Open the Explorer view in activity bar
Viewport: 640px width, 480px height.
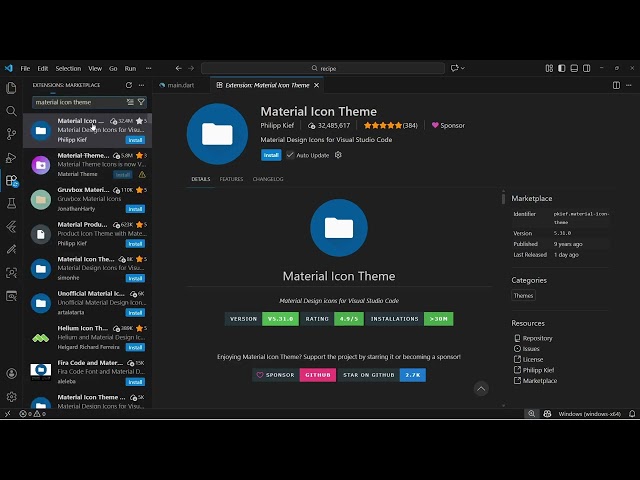pyautogui.click(x=11, y=88)
